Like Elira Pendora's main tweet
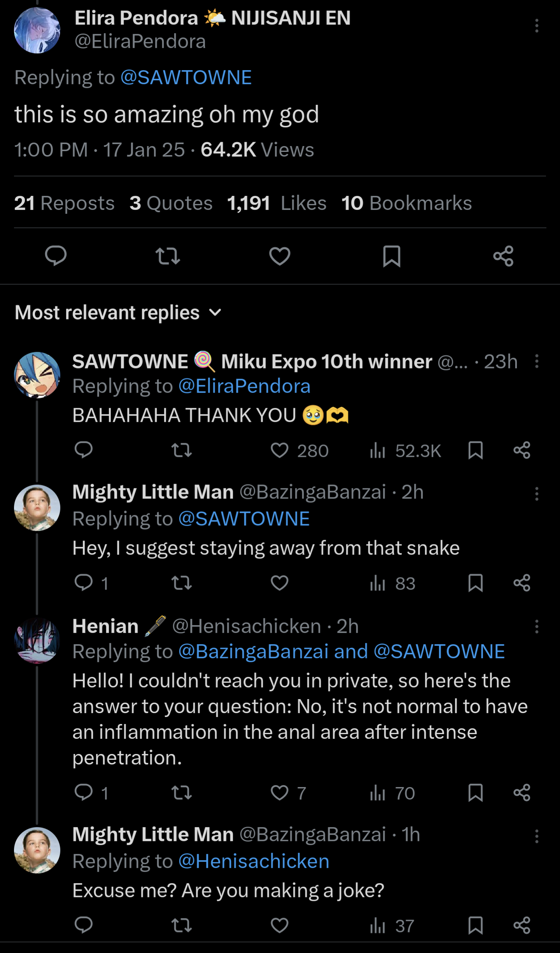The height and width of the screenshot is (953, 560). click(280, 256)
